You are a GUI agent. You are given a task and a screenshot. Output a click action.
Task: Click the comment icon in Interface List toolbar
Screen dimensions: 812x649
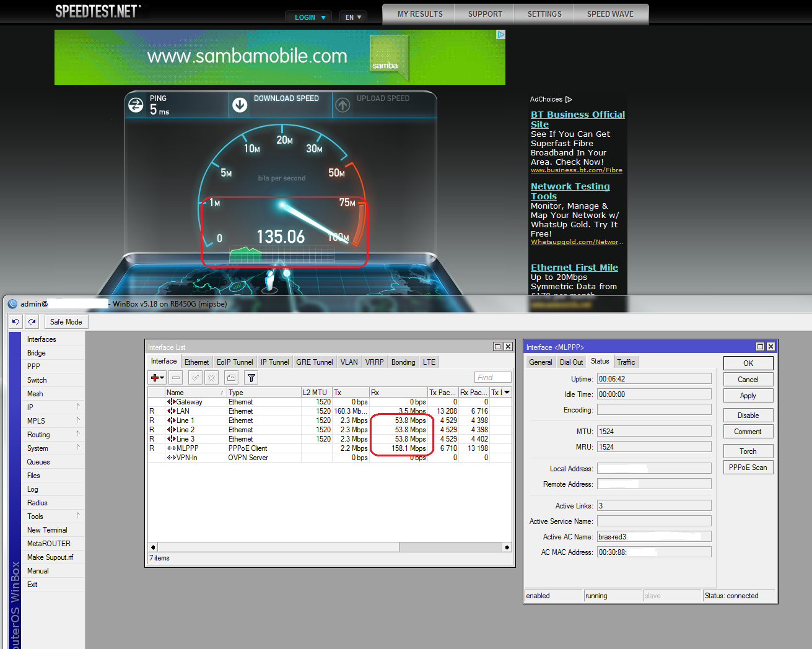[231, 378]
